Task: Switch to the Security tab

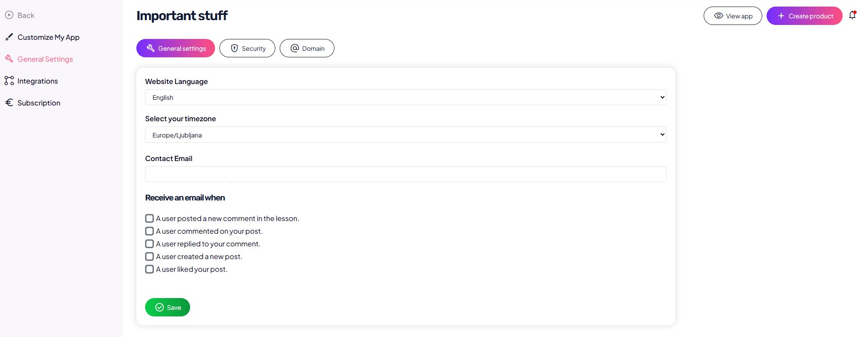Action: tap(247, 48)
